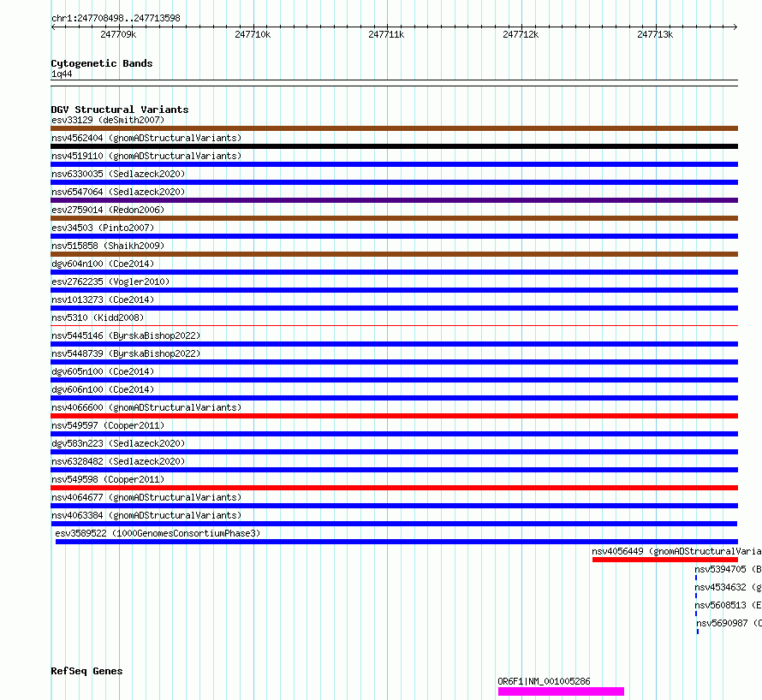Click the OR6F1|NM_001005286 gene label
Image resolution: width=762 pixels, height=700 pixels.
pos(544,681)
